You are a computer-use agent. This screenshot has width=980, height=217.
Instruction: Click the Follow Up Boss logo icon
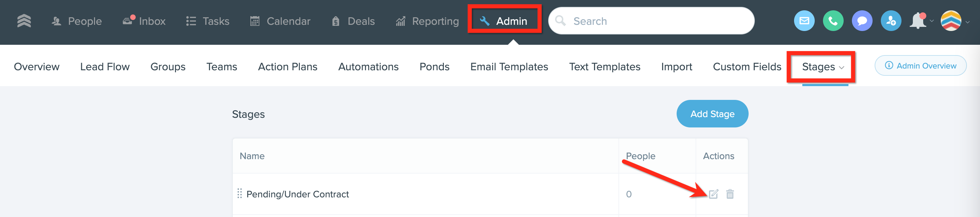[24, 21]
